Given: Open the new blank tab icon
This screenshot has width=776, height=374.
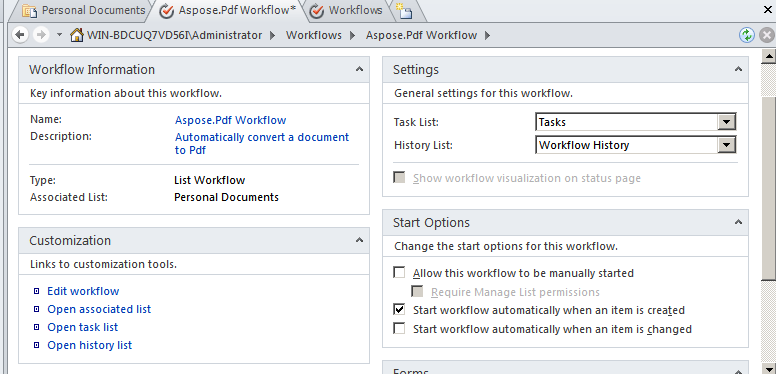Looking at the screenshot, I should [404, 11].
